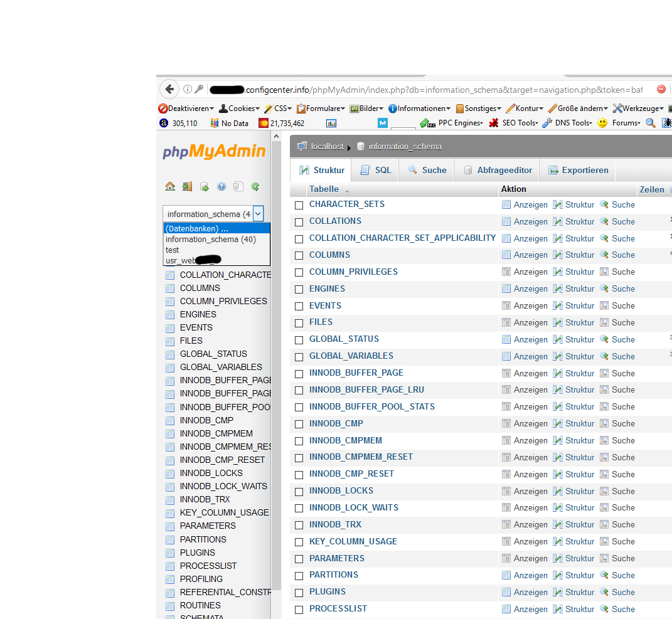672x619 pixels.
Task: Click the Alexa rank 305,110 icon
Action: [164, 123]
